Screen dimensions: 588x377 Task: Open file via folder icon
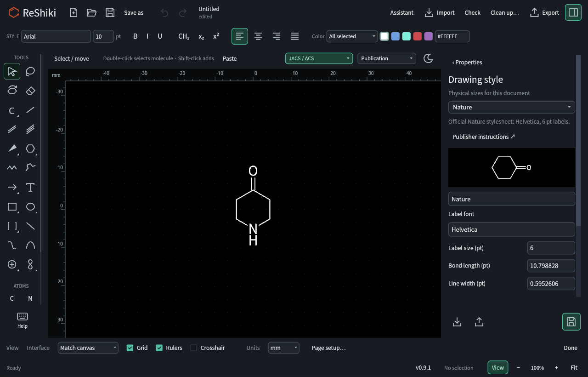coord(92,12)
